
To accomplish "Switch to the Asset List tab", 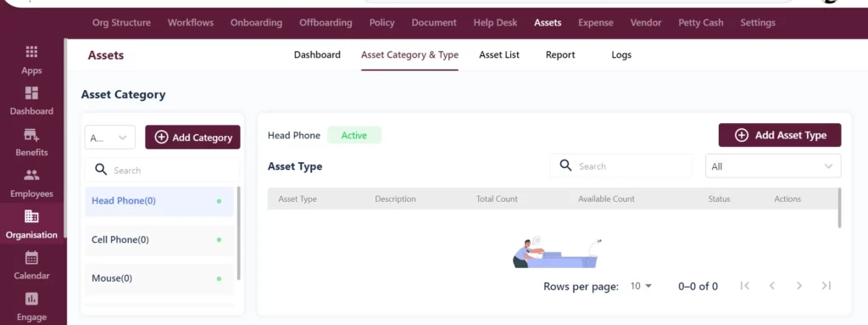I will 499,55.
